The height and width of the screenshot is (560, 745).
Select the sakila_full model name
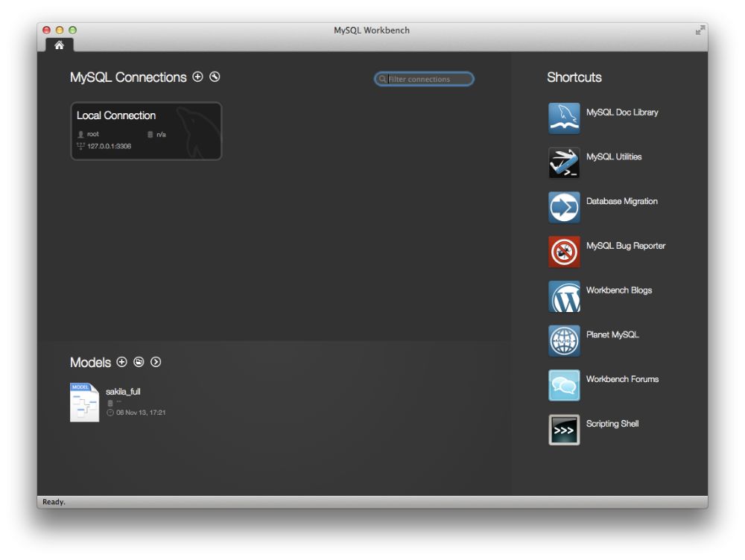coord(123,392)
